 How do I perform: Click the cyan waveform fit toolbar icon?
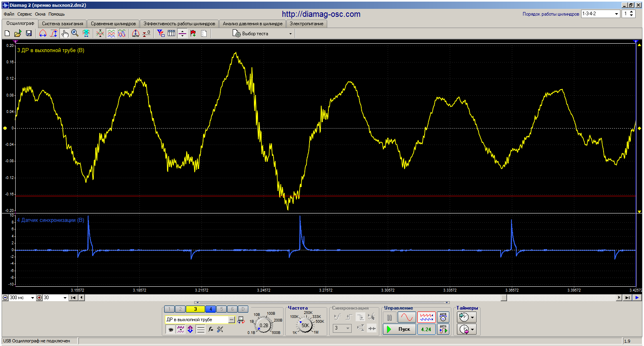pos(86,34)
